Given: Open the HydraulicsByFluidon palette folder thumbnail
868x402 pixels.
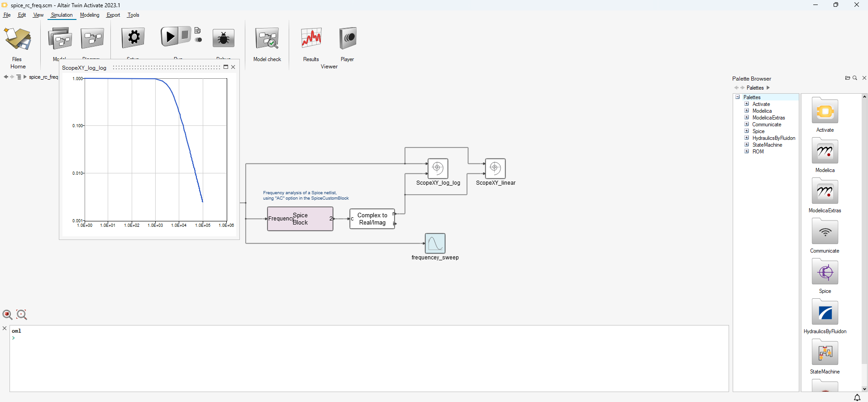Looking at the screenshot, I should 825,312.
